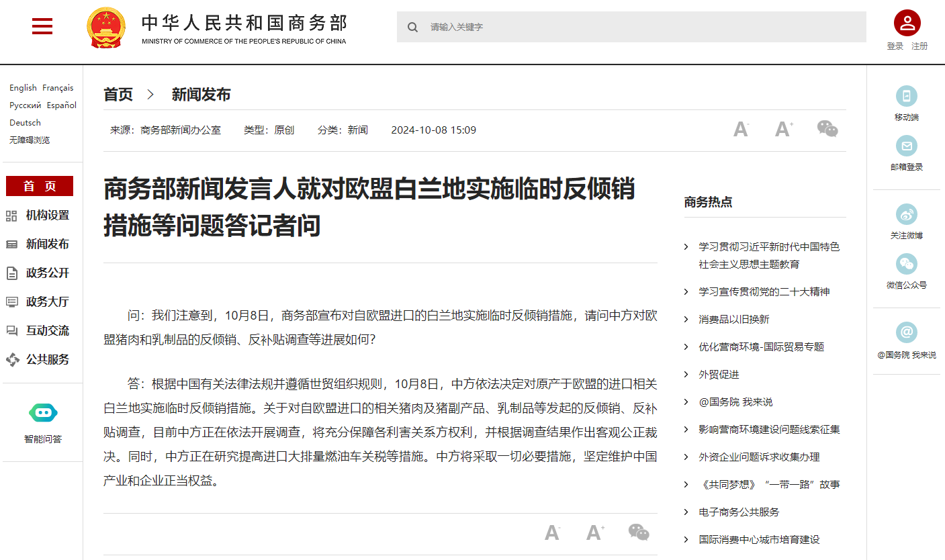The width and height of the screenshot is (945, 560).
Task: Click the 政务公开 document icon
Action: (x=11, y=273)
